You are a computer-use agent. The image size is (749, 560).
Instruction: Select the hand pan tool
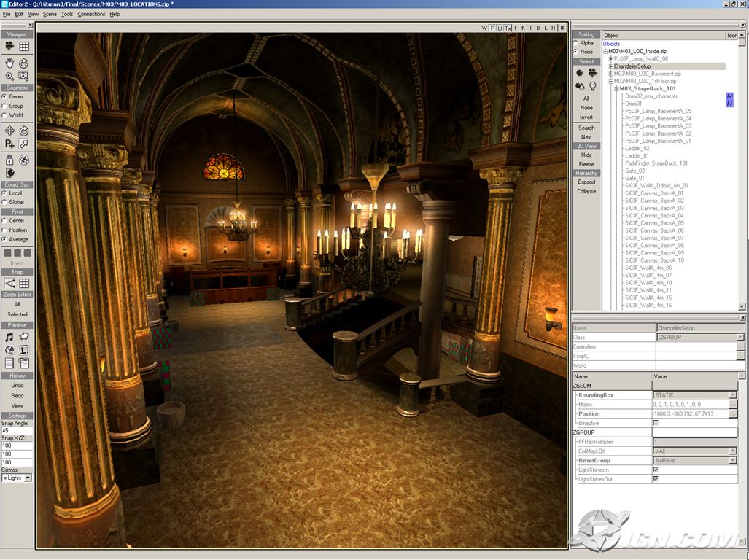click(x=9, y=63)
